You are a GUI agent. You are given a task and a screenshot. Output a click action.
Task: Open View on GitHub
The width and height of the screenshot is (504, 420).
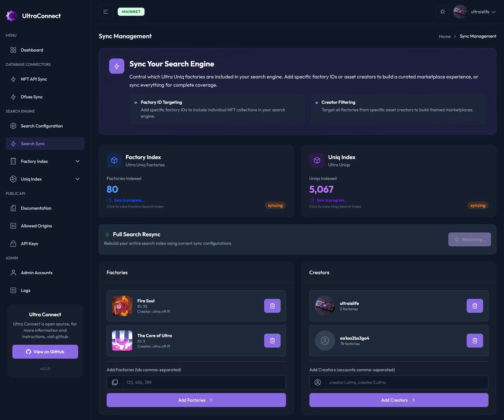pos(45,352)
